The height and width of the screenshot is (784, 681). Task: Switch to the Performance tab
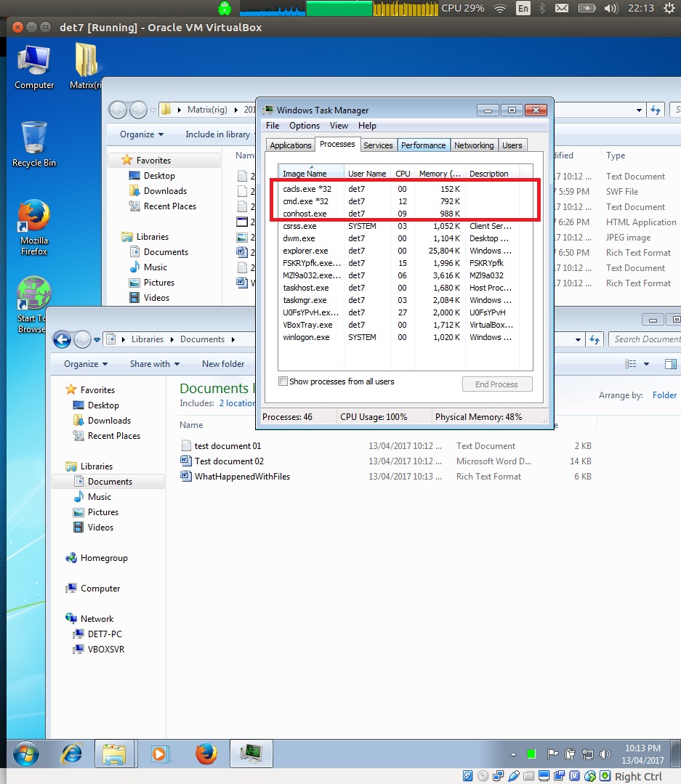(423, 145)
